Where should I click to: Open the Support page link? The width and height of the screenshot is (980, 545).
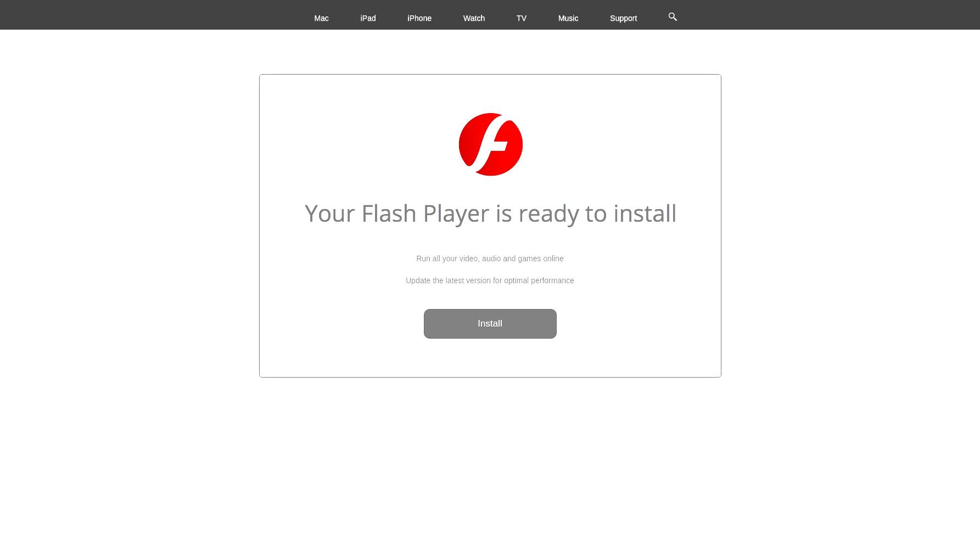pyautogui.click(x=623, y=18)
